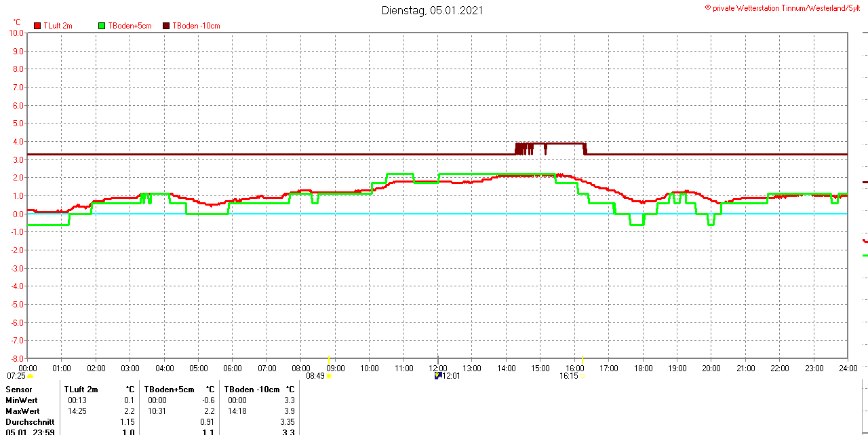The height and width of the screenshot is (435, 868).
Task: Click the dark red TBoden -10cm legend swatch
Action: coord(166,26)
